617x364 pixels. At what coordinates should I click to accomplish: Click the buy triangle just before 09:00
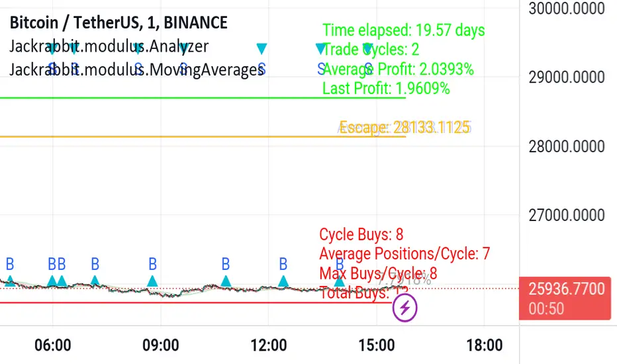pyautogui.click(x=152, y=281)
